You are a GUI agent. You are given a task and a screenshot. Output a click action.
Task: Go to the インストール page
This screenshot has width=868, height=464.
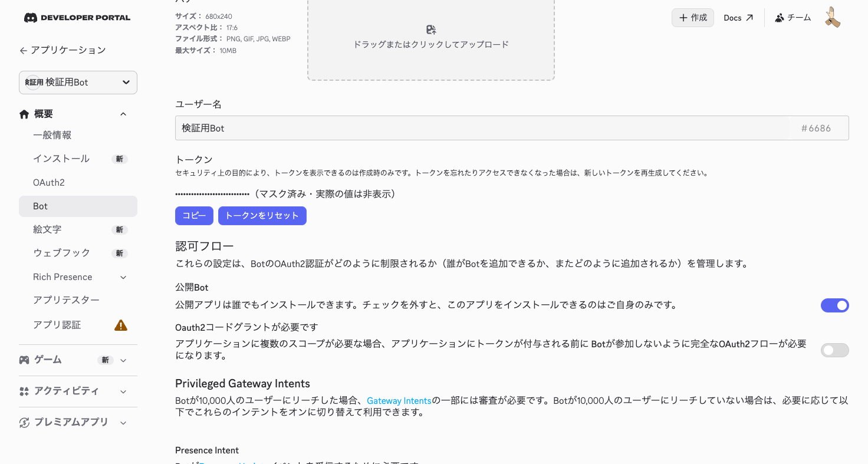pos(78,159)
